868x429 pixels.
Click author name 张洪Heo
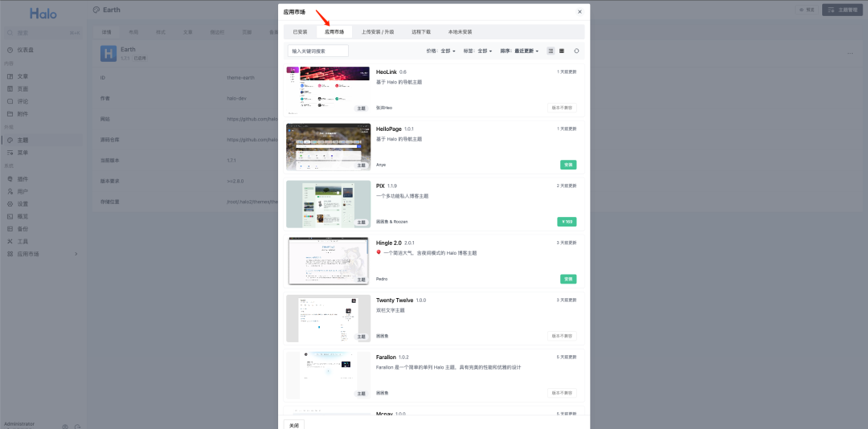[x=384, y=108]
